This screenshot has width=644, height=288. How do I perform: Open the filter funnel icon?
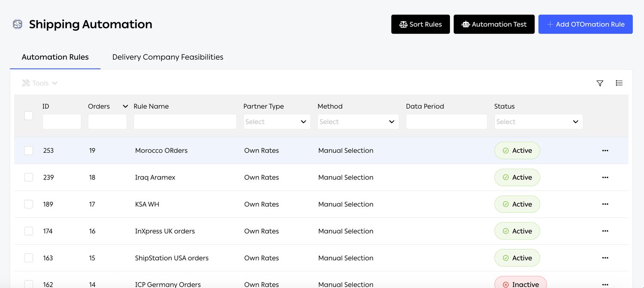coord(600,83)
